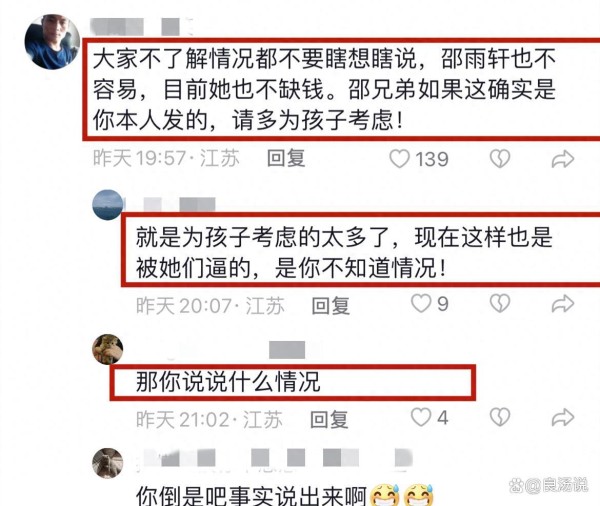
Task: Dislike the 21:02 reply with broken heart
Action: click(x=500, y=417)
